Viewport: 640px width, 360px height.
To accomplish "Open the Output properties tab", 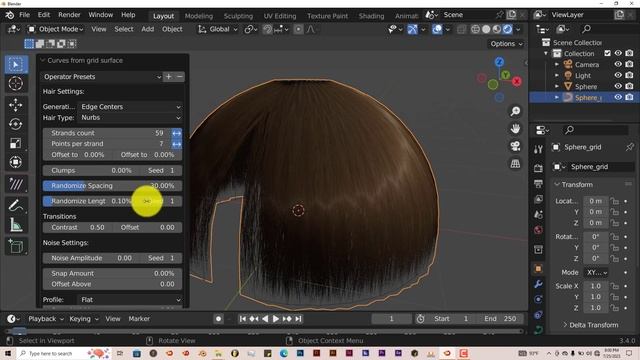I will (538, 184).
